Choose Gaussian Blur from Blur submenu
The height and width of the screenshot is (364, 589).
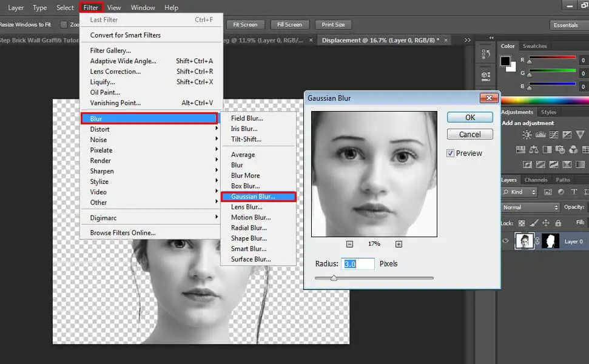coord(258,197)
